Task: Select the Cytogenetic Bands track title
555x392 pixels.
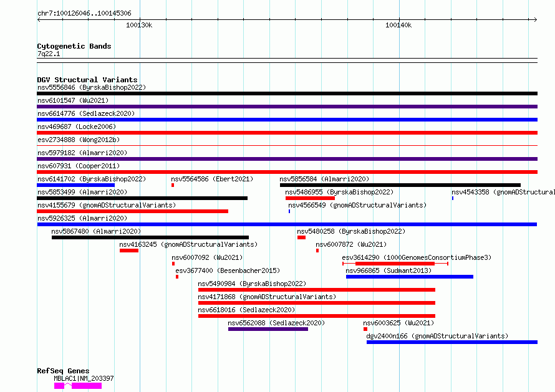Action: 74,46
